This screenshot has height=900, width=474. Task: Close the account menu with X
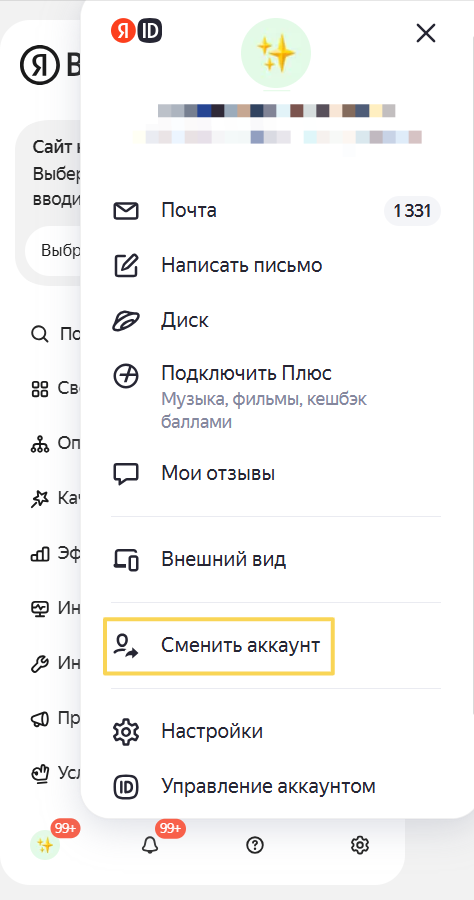point(426,34)
